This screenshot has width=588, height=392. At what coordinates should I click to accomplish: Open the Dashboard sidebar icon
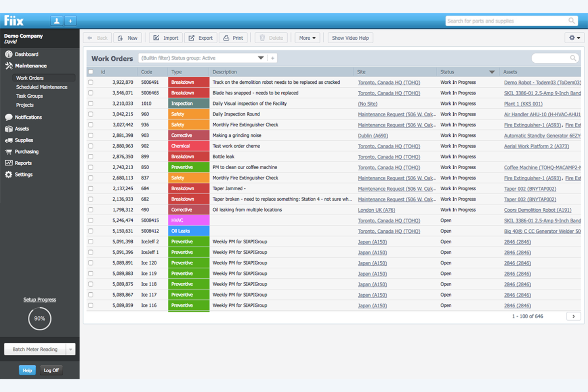pos(8,54)
